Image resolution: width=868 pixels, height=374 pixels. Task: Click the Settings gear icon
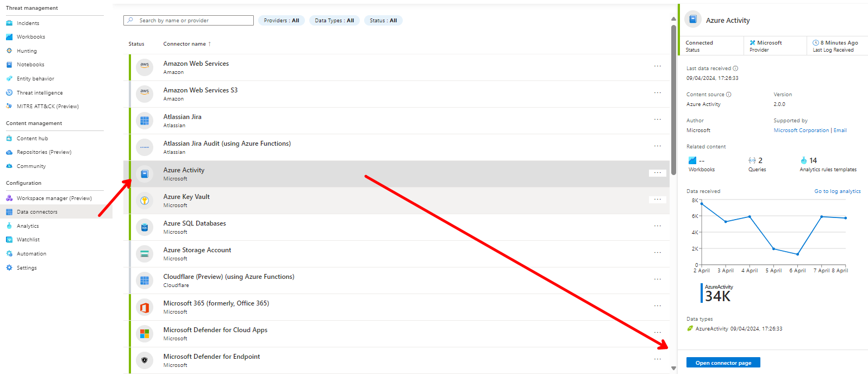pos(9,267)
